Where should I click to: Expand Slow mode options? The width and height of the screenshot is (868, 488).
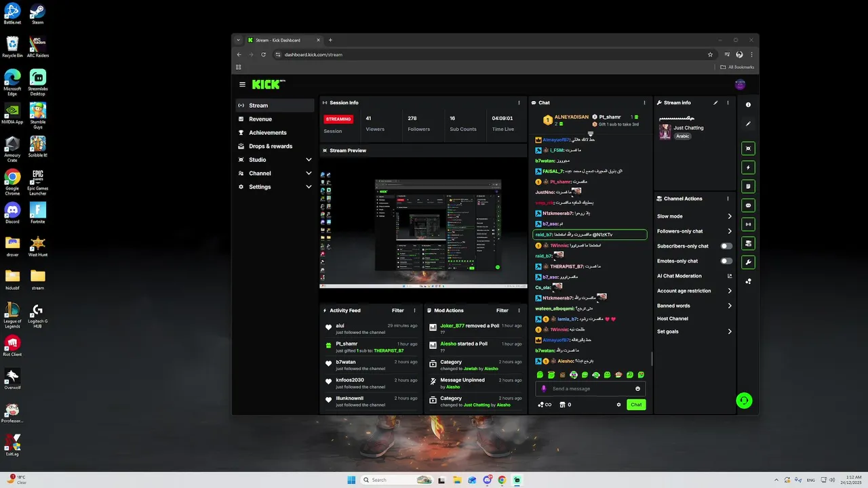[730, 216]
